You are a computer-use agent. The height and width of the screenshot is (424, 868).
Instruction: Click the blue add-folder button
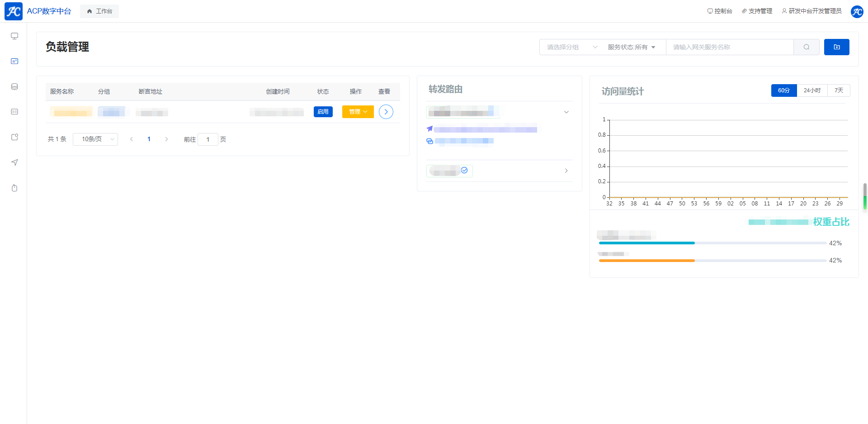coord(836,47)
